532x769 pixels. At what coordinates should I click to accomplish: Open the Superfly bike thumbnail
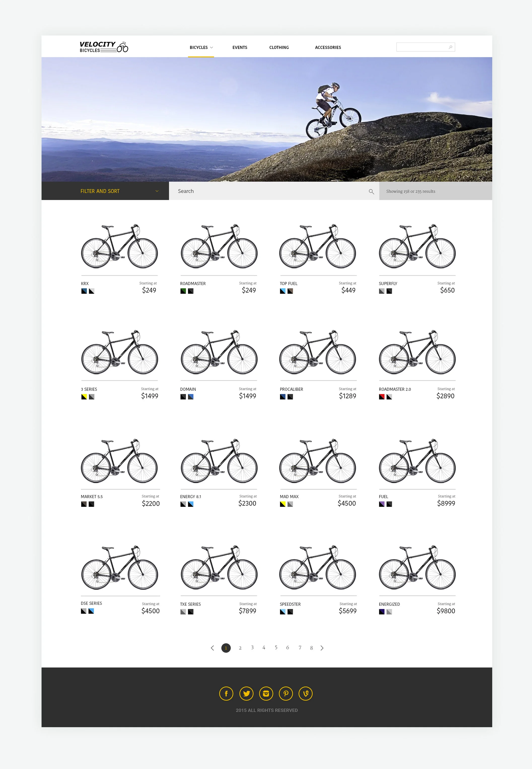[x=417, y=246]
